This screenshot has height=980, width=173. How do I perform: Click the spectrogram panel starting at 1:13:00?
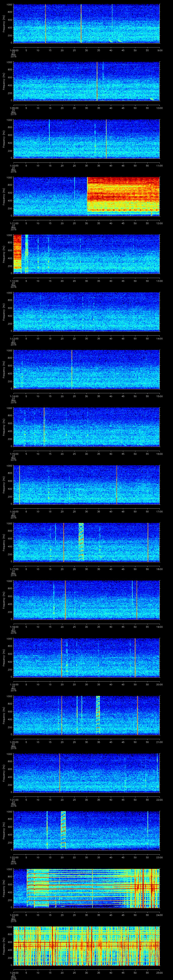86,312
